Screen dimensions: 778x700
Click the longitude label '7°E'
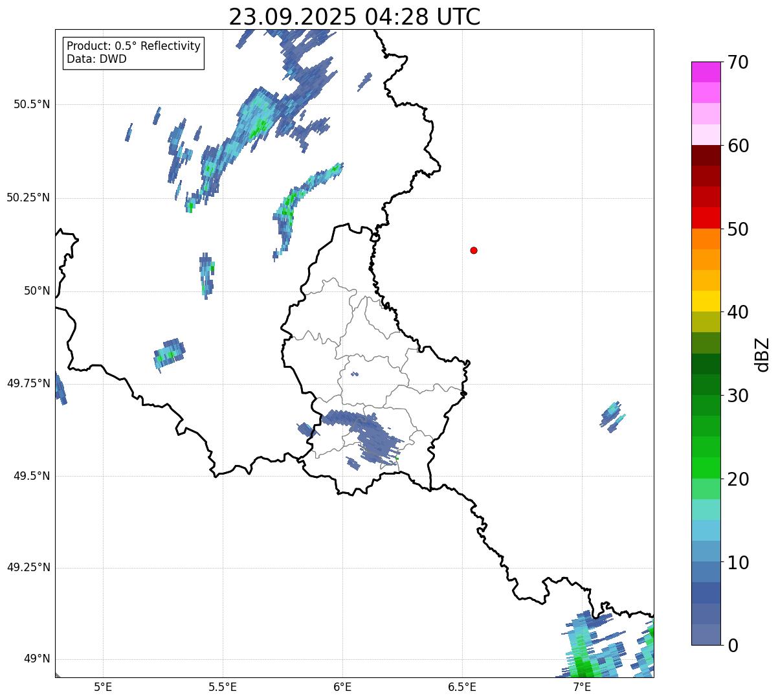pyautogui.click(x=582, y=686)
